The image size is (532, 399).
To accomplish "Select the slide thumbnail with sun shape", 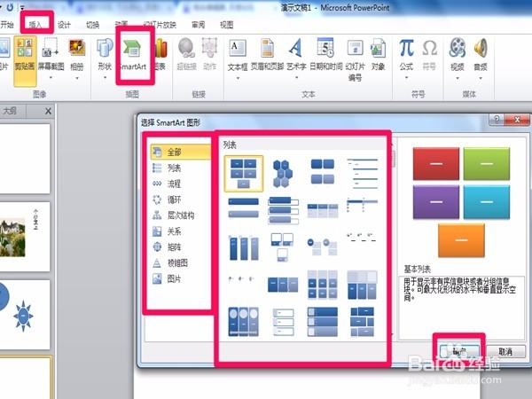I will click(x=24, y=315).
